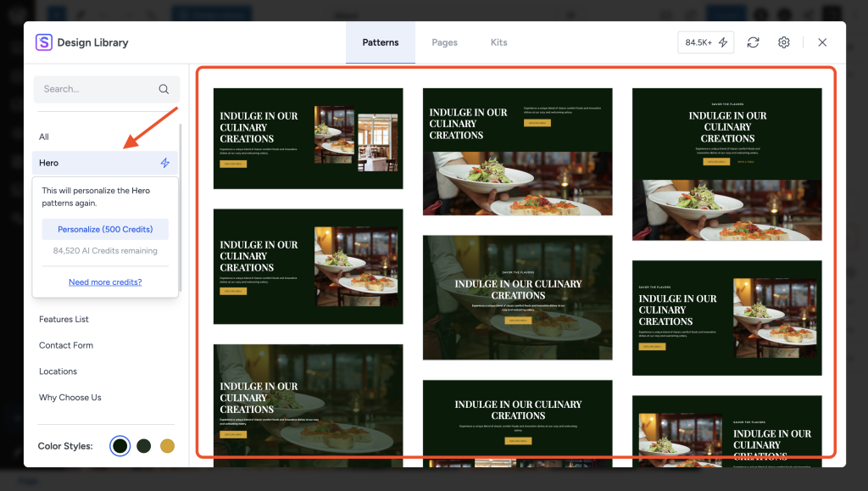Image resolution: width=868 pixels, height=491 pixels.
Task: Click the 84.5K+ credits button
Action: pyautogui.click(x=705, y=42)
